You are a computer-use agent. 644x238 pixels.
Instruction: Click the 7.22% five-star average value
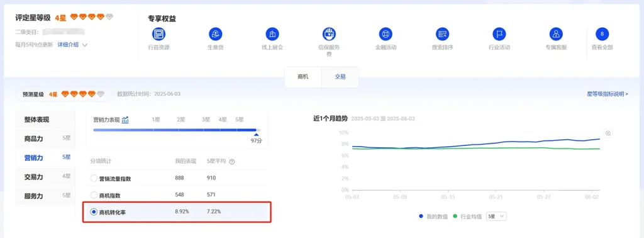(x=214, y=212)
